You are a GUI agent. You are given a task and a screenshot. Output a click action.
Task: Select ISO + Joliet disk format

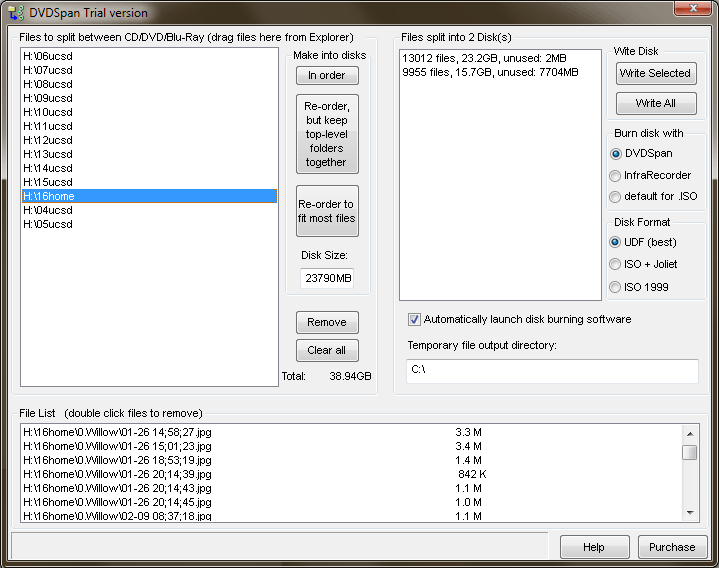point(616,264)
